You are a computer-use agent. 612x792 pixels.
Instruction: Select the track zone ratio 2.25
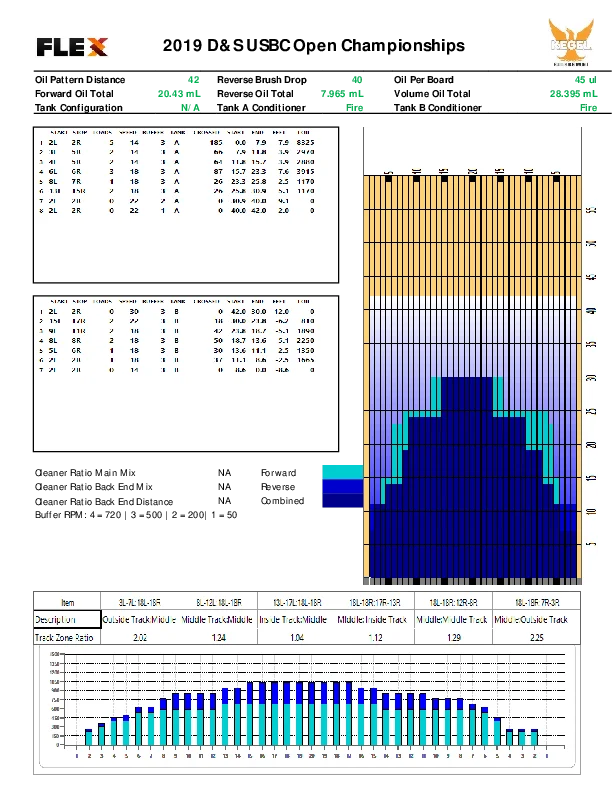537,637
